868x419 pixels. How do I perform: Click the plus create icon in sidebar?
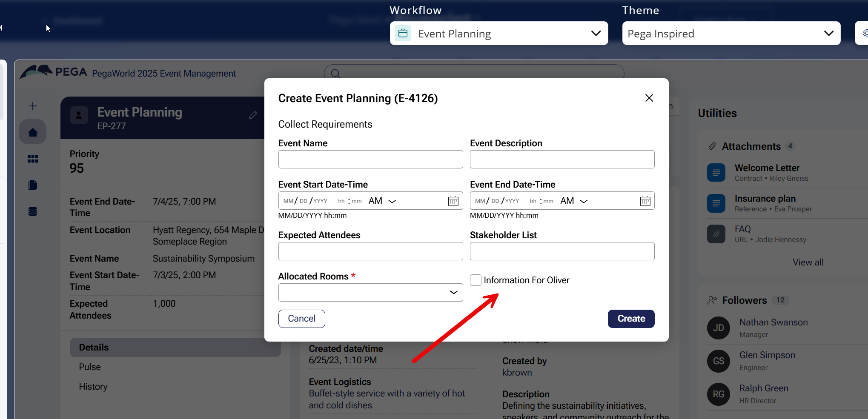(x=33, y=106)
